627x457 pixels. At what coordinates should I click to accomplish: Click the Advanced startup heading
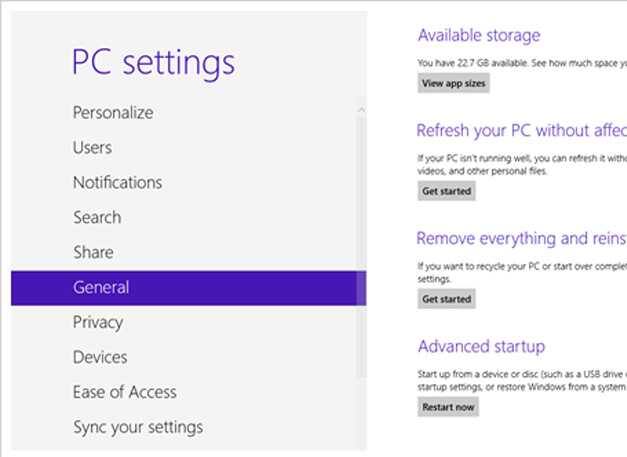pyautogui.click(x=481, y=347)
